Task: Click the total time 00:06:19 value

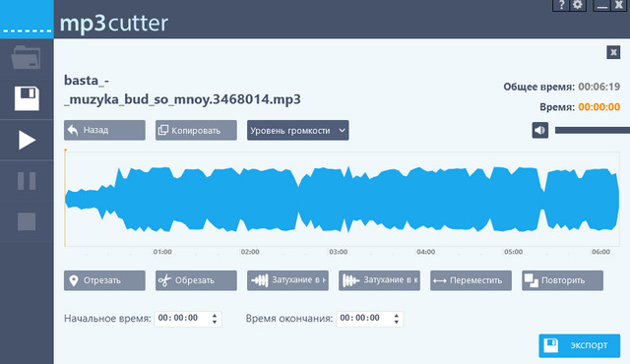Action: click(599, 87)
